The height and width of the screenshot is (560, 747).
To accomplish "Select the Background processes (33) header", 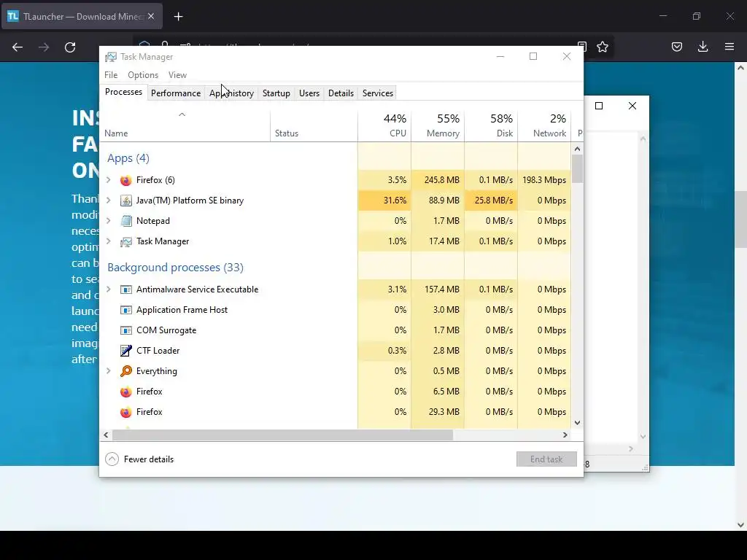I will coord(175,267).
